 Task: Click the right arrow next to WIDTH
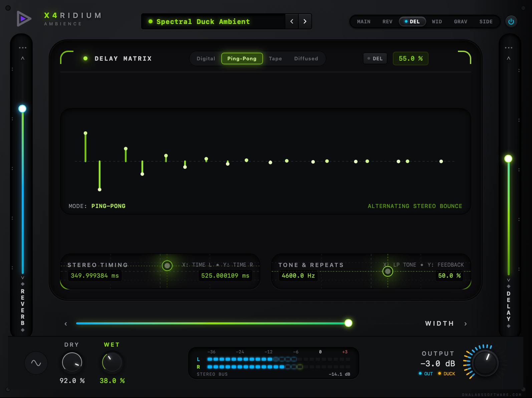[466, 324]
